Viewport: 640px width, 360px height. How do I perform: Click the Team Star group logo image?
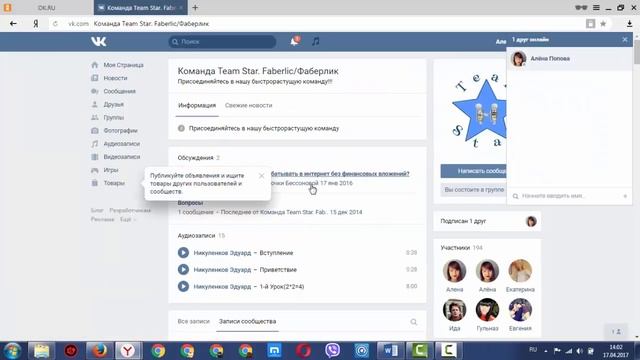point(479,110)
